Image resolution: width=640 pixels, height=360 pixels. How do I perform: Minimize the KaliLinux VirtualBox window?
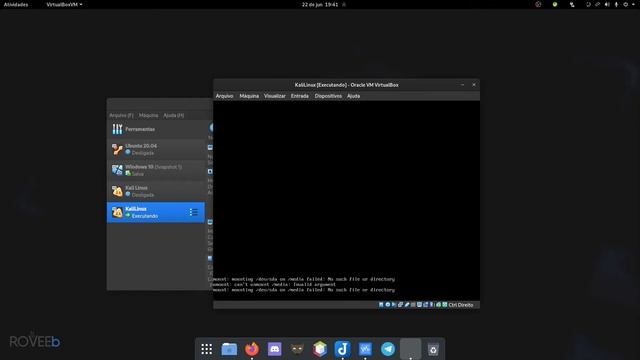pyautogui.click(x=462, y=85)
